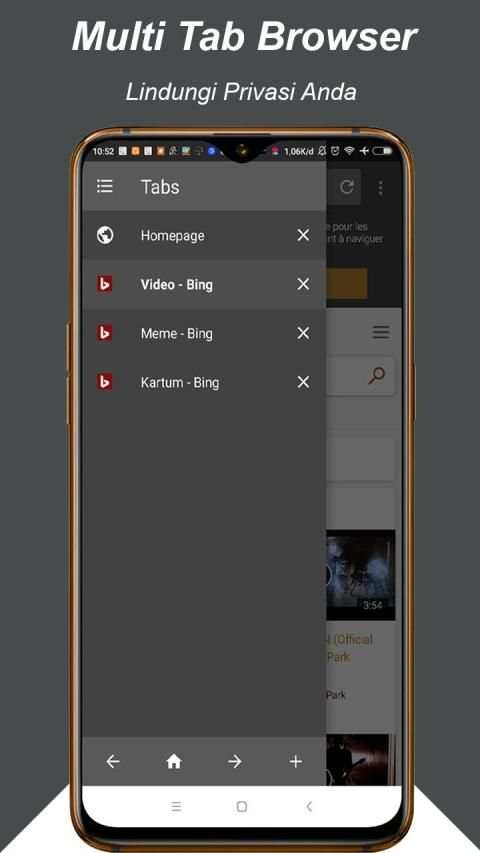Go to the home page icon
Screen dimensions: 480x853
pyautogui.click(x=174, y=762)
